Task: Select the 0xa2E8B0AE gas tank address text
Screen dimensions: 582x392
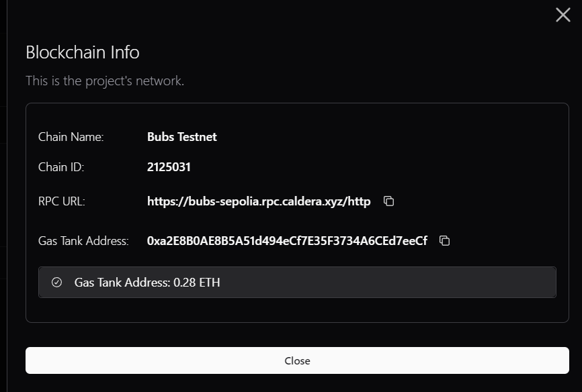Action: coord(287,241)
